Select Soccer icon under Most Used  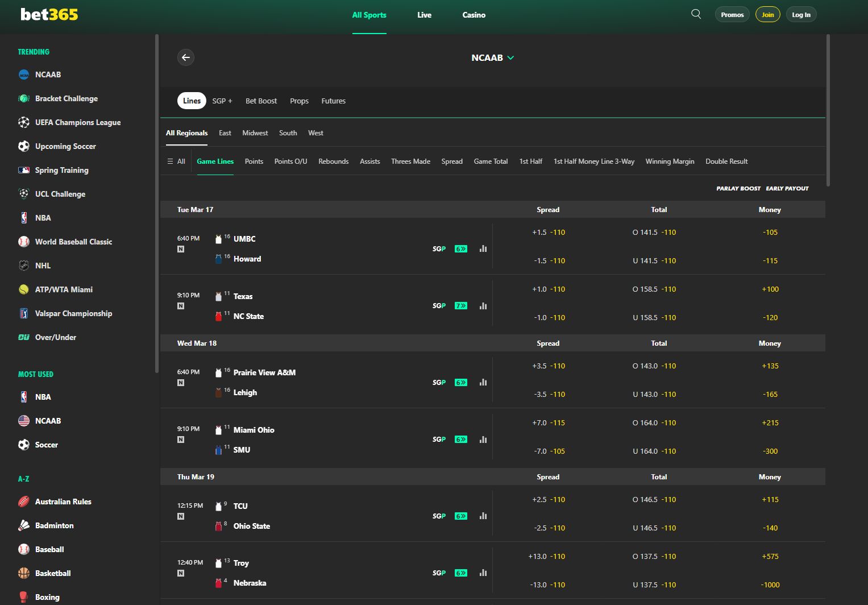tap(23, 445)
